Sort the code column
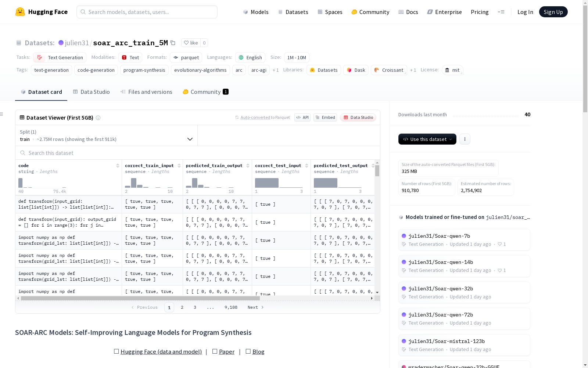 pos(118,166)
